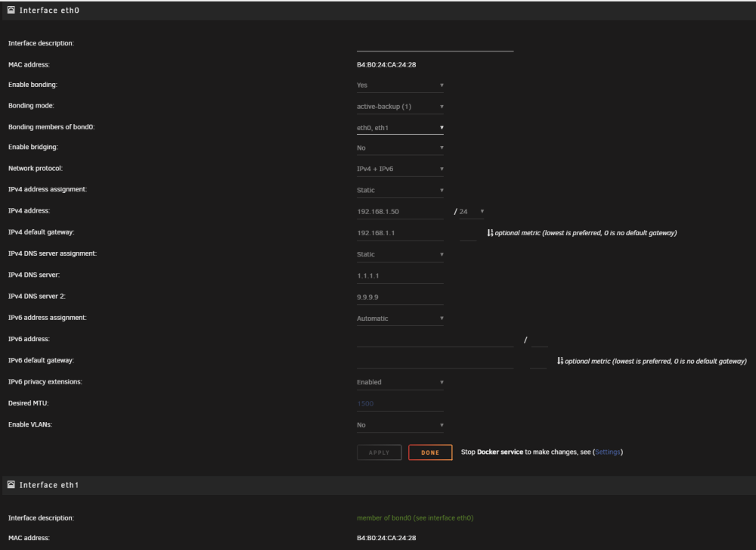
Task: Click the Desired MTU field
Action: pos(400,404)
